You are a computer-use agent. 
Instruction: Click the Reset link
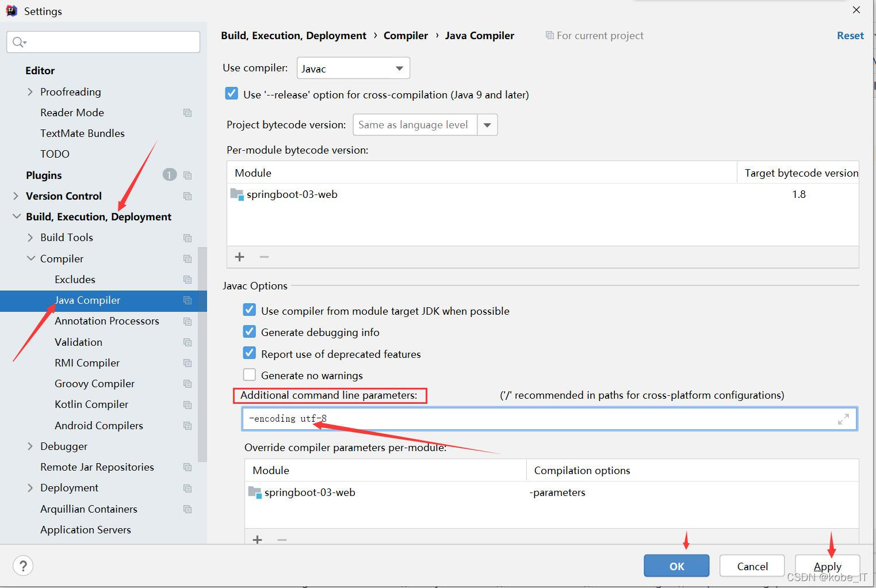(850, 36)
